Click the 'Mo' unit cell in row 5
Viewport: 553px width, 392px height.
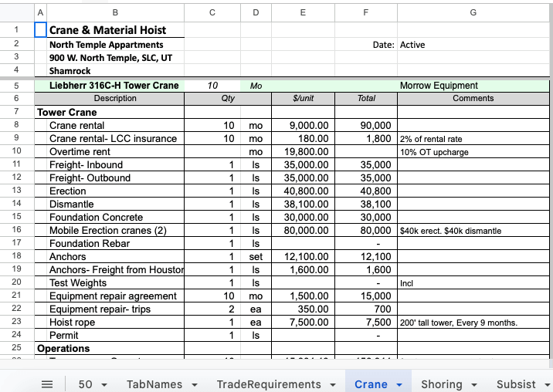click(256, 86)
